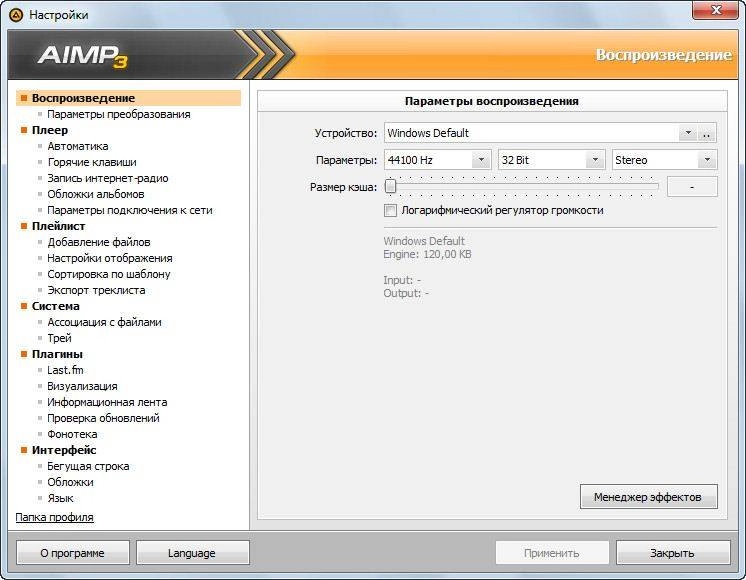This screenshot has height=580, width=746.
Task: Open the Устройство dropdown arrow
Action: pos(687,133)
